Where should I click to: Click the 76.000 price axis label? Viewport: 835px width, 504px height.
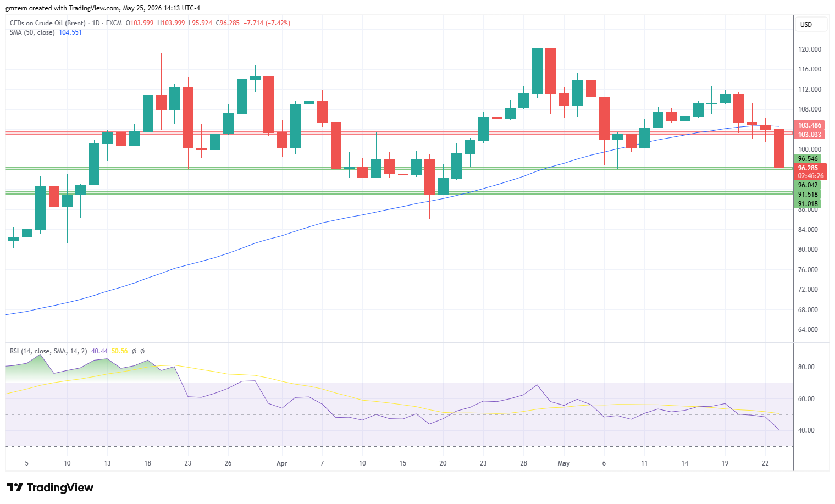pyautogui.click(x=808, y=270)
